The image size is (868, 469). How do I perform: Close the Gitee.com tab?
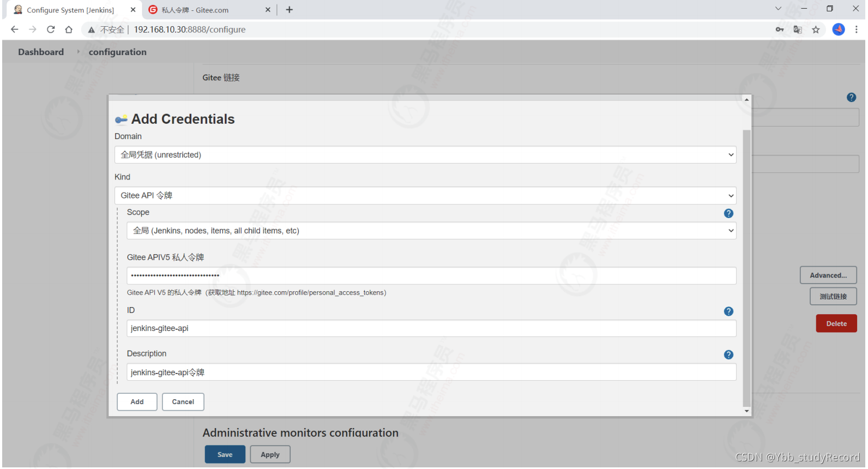pyautogui.click(x=268, y=10)
